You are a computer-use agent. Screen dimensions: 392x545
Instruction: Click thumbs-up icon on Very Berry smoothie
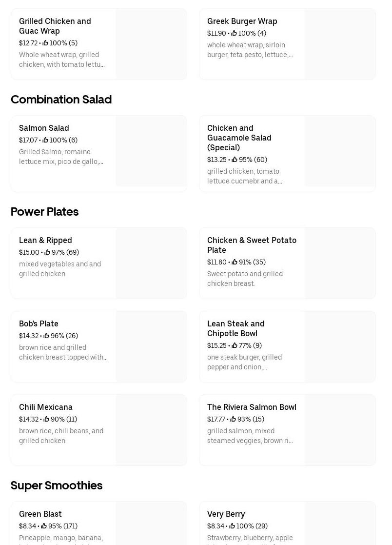coord(232,526)
